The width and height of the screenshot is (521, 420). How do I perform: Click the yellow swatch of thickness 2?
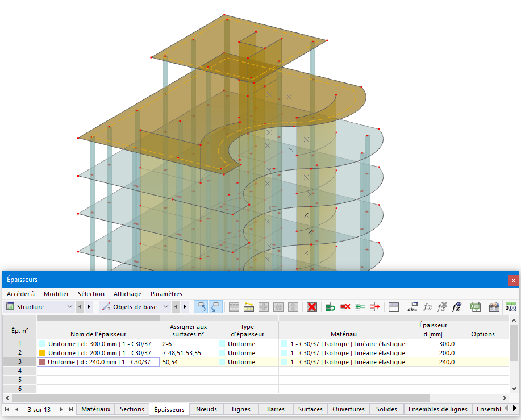coord(42,353)
